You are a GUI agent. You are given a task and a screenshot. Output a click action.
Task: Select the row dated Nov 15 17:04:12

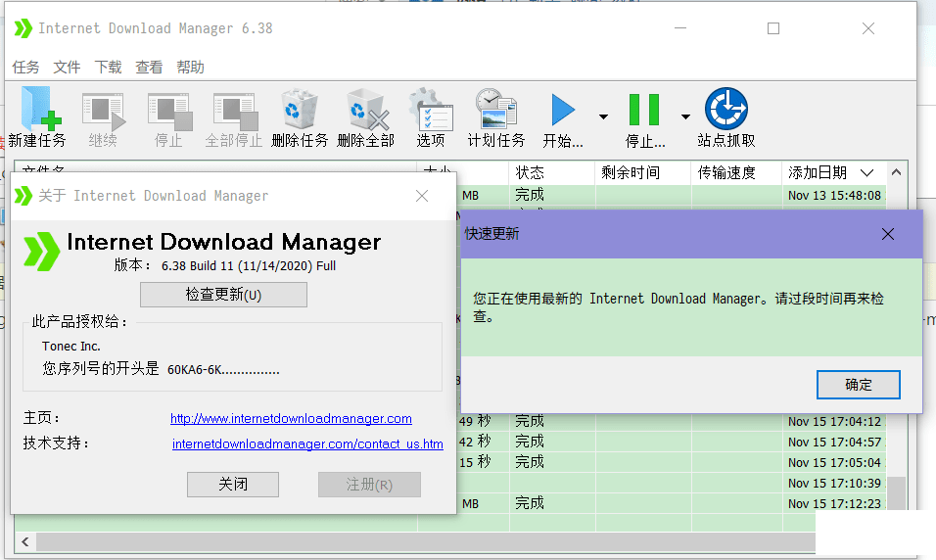tap(670, 422)
